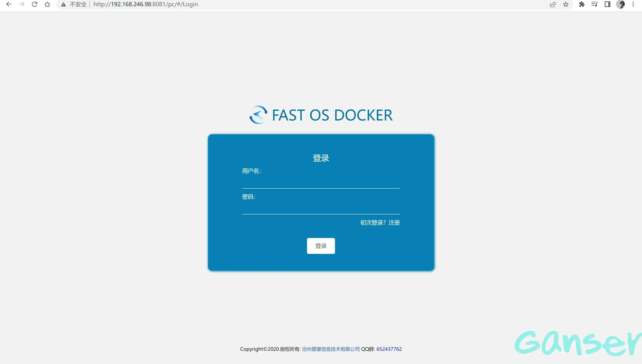Screen dimensions: 642x364
Task: Click the 注册 registration link
Action: tap(394, 222)
